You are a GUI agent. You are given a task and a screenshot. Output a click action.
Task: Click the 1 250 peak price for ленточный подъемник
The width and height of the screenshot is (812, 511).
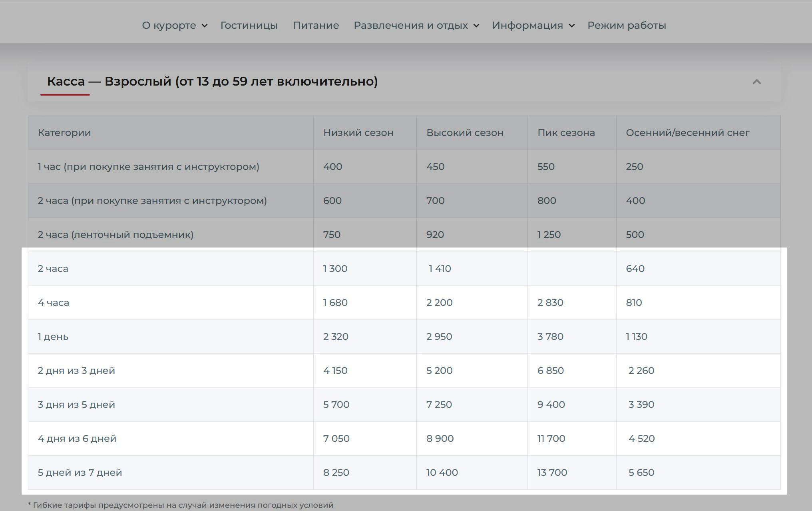(549, 235)
